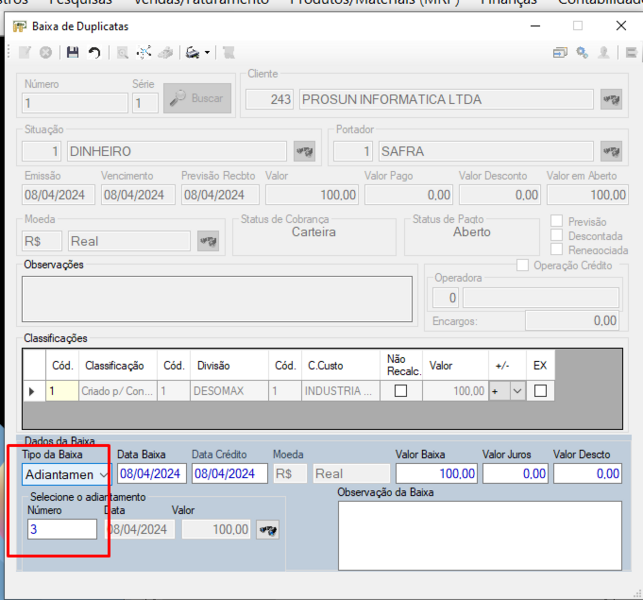Click the 'INDUSTRIA ...' cost center cell
This screenshot has width=643, height=600.
pyautogui.click(x=340, y=391)
